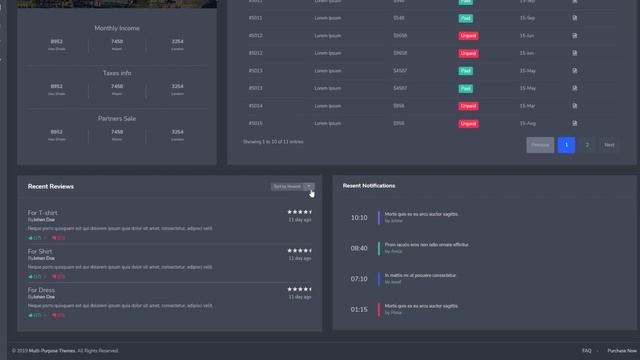The image size is (640, 360).
Task: Visit the Multi-Purpose Themes footer link
Action: click(x=52, y=351)
